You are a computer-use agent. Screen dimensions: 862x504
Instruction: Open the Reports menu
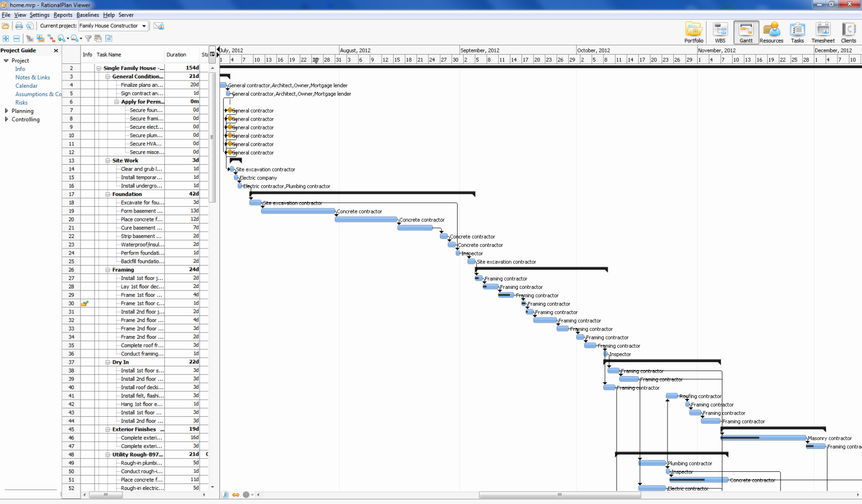63,15
